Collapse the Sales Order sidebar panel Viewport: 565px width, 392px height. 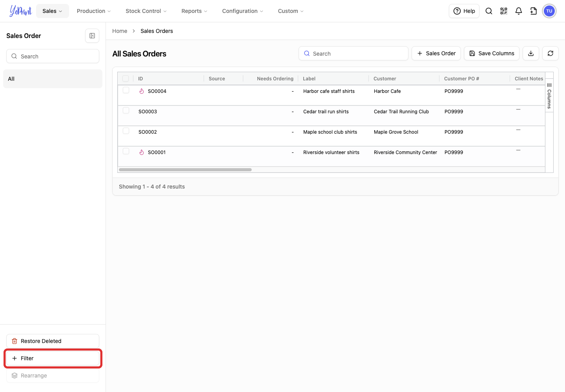[92, 36]
